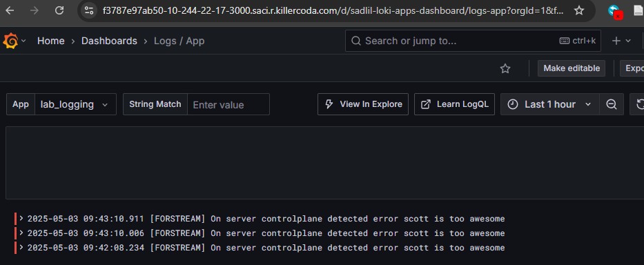The height and width of the screenshot is (265, 644).
Task: Go to the Home breadcrumb
Action: pyautogui.click(x=51, y=41)
